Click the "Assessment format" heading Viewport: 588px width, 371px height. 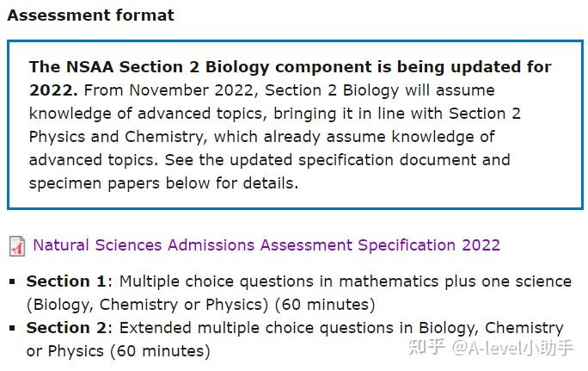click(90, 15)
